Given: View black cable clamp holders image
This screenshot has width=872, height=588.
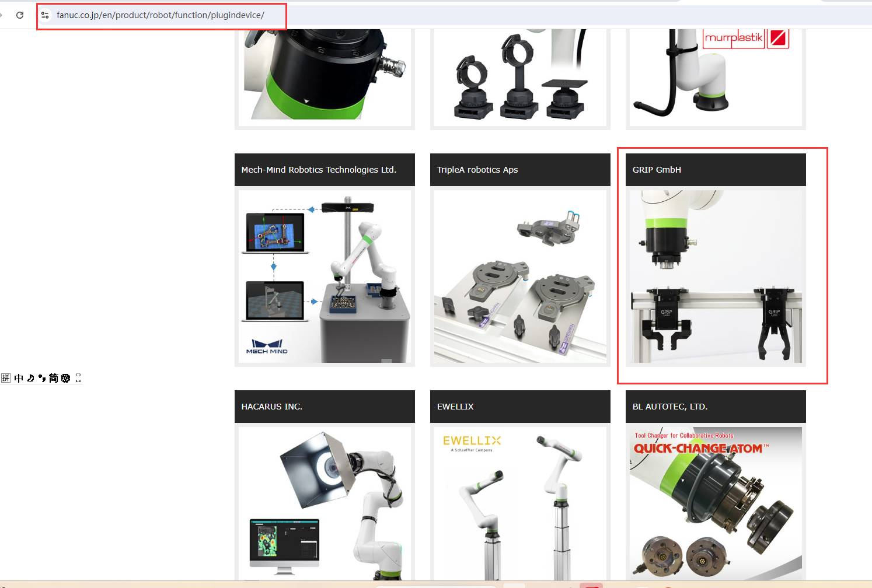Looking at the screenshot, I should 520,77.
